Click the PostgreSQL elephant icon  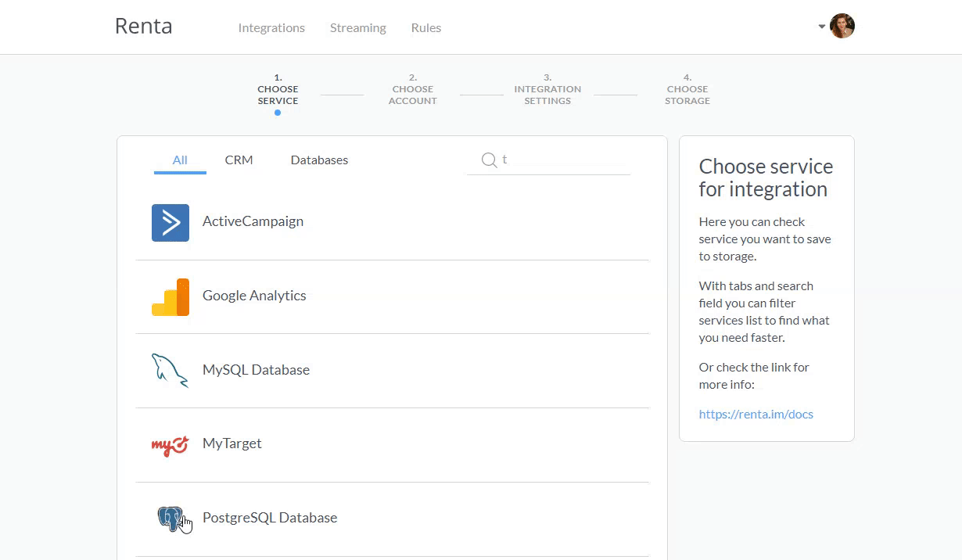click(171, 518)
